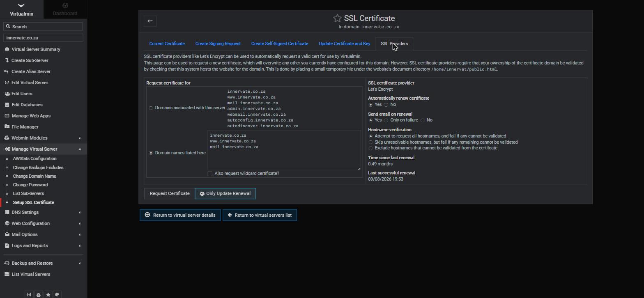Open the Current Certificate tab

167,44
